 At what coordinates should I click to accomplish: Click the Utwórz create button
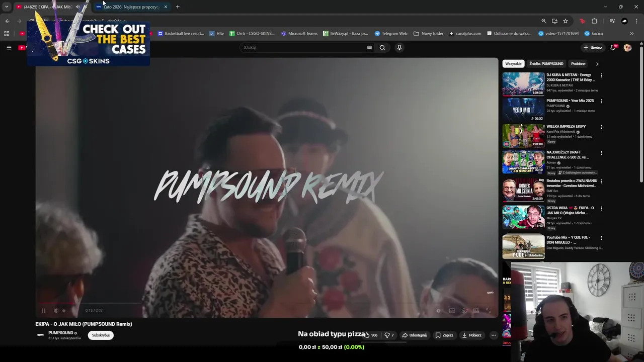coord(593,48)
